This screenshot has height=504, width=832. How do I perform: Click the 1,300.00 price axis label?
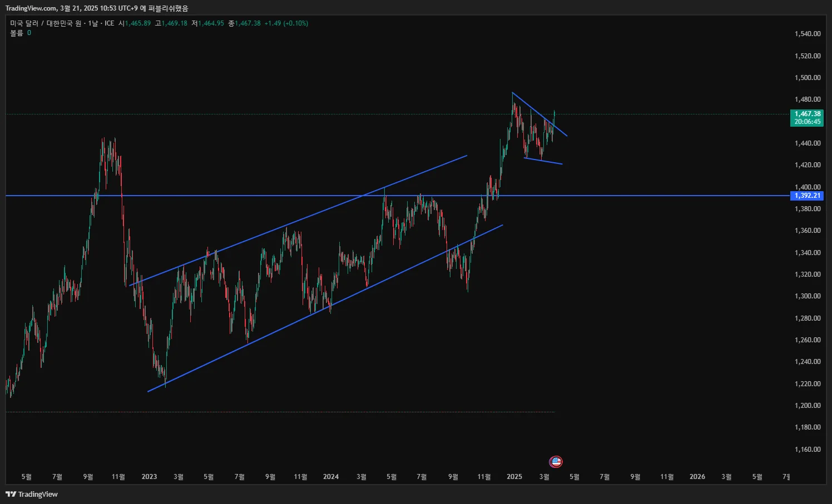(808, 296)
